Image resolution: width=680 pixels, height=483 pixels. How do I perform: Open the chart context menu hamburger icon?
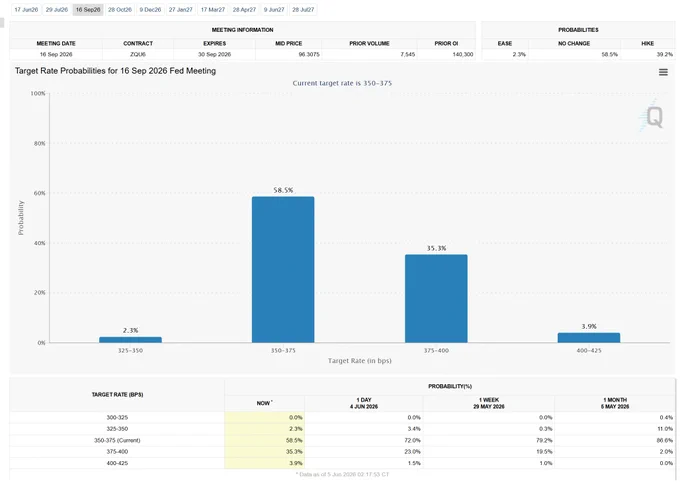pyautogui.click(x=663, y=72)
